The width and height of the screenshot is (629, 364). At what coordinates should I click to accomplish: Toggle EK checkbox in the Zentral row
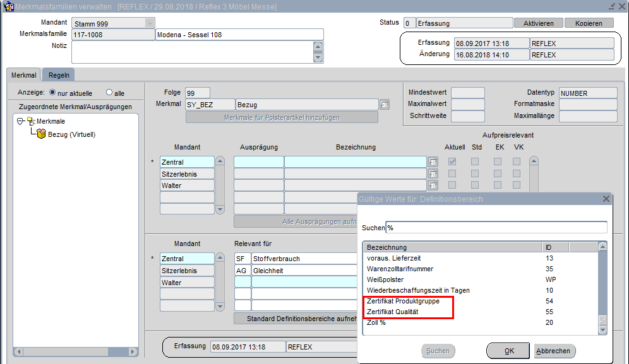pos(498,162)
